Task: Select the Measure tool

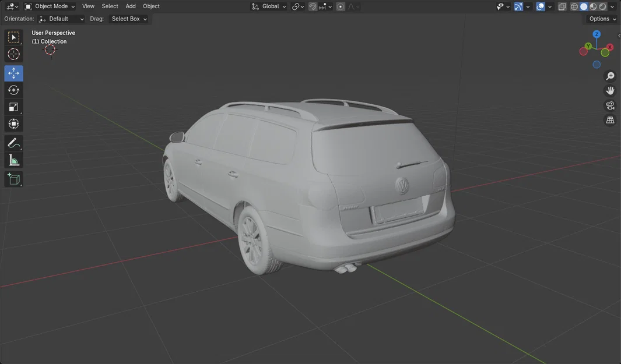Action: coord(13,160)
